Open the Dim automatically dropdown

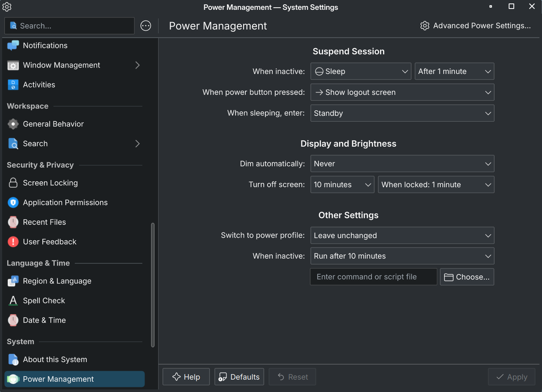coord(402,164)
